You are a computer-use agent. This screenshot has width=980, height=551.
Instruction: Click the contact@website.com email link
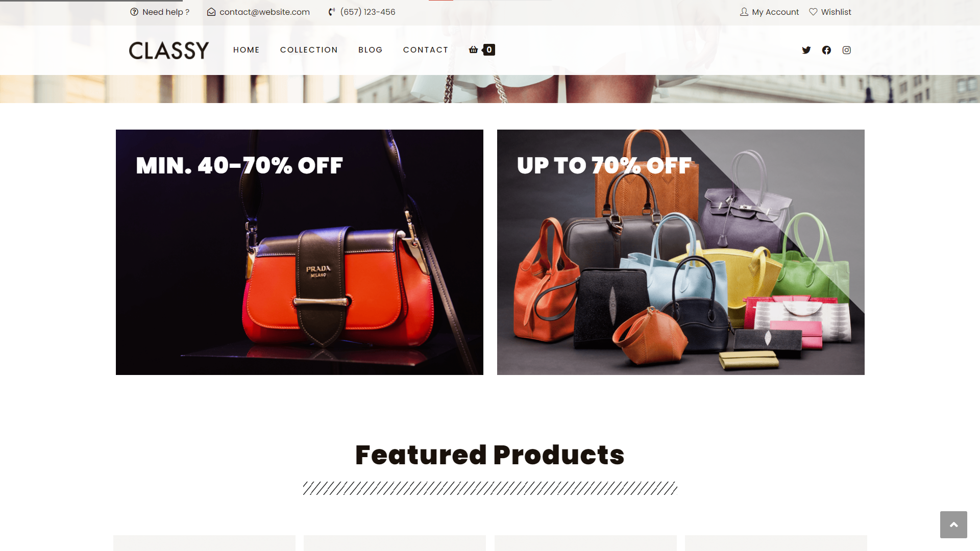[x=264, y=12]
